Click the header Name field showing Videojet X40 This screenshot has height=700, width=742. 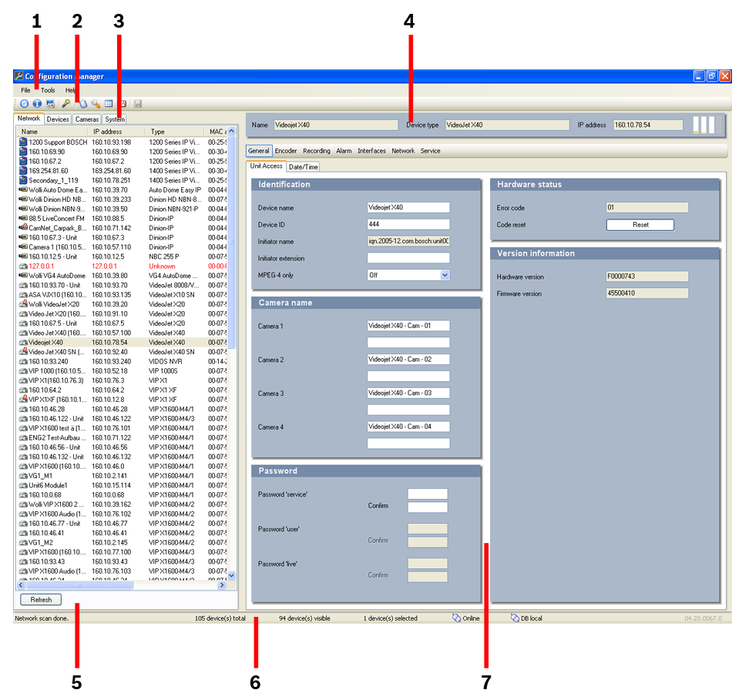pyautogui.click(x=335, y=125)
